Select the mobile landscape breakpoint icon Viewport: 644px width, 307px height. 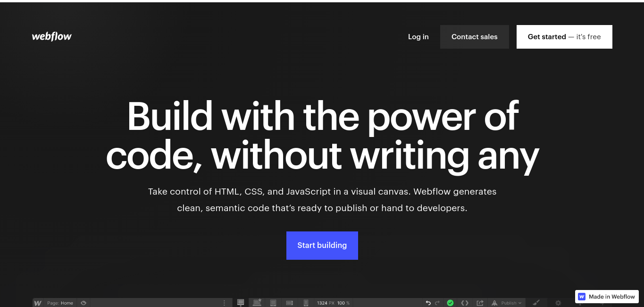[290, 302]
